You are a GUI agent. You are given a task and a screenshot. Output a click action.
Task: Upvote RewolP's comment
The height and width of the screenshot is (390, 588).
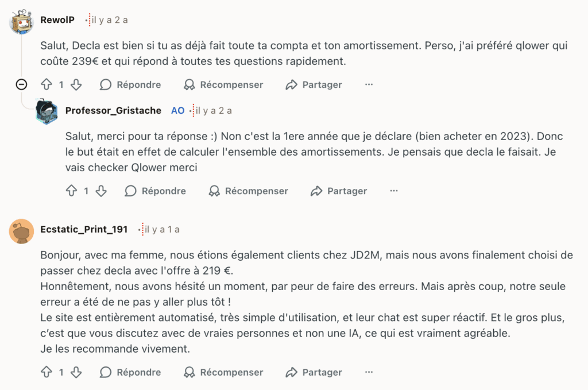click(47, 84)
